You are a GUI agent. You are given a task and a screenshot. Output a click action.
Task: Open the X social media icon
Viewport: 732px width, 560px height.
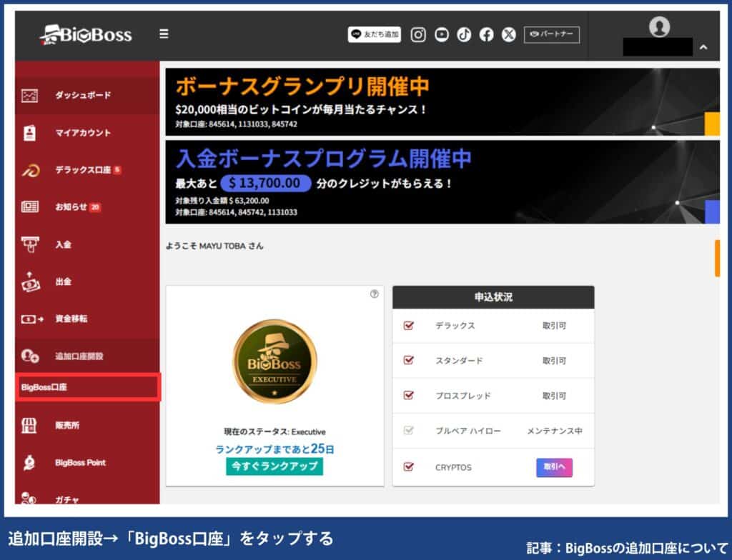pyautogui.click(x=509, y=34)
